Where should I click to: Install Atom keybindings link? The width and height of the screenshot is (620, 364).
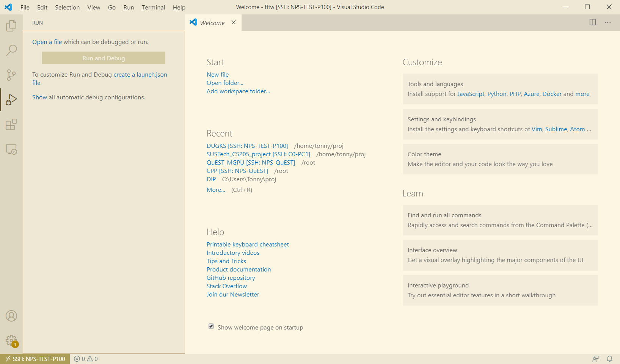[577, 129]
